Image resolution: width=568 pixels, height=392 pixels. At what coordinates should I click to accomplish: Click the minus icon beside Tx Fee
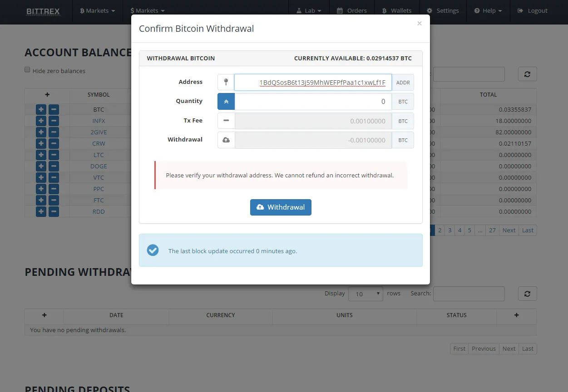click(226, 121)
